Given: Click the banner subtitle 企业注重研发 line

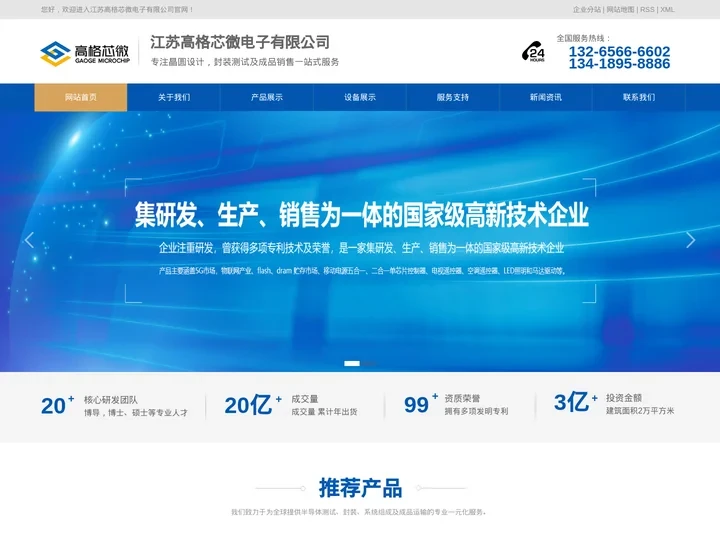Looking at the screenshot, I should click(x=361, y=248).
